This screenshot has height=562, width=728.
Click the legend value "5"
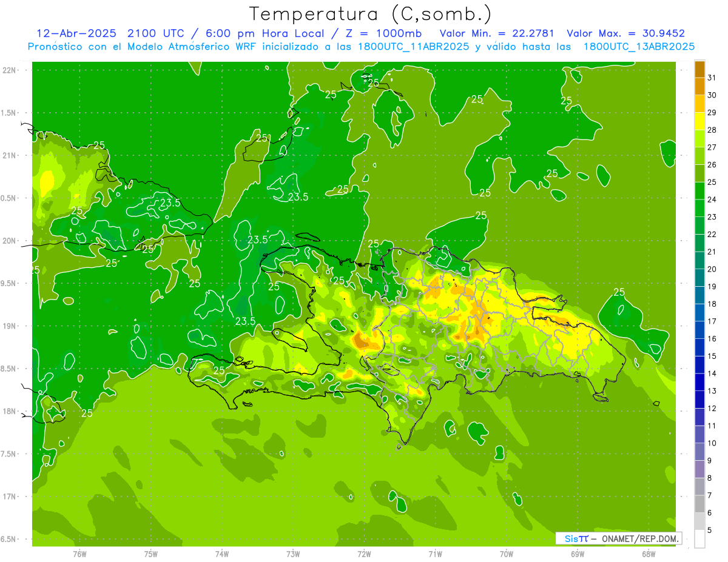pyautogui.click(x=710, y=530)
